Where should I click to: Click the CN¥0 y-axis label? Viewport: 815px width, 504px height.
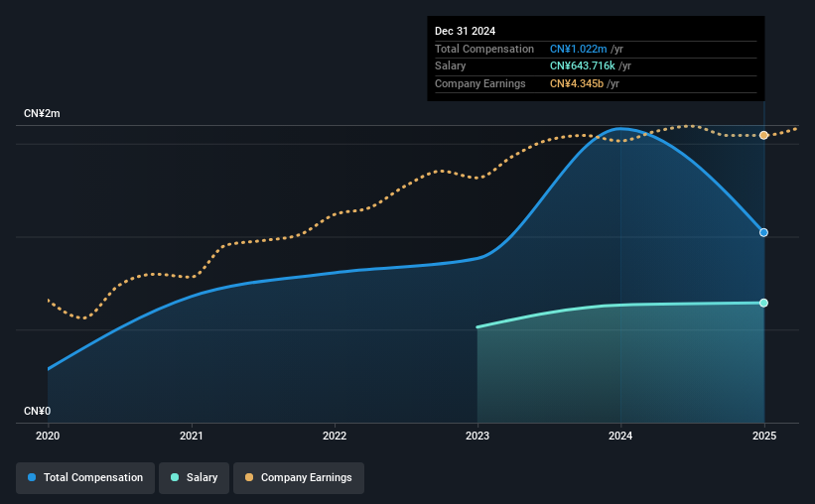click(38, 411)
